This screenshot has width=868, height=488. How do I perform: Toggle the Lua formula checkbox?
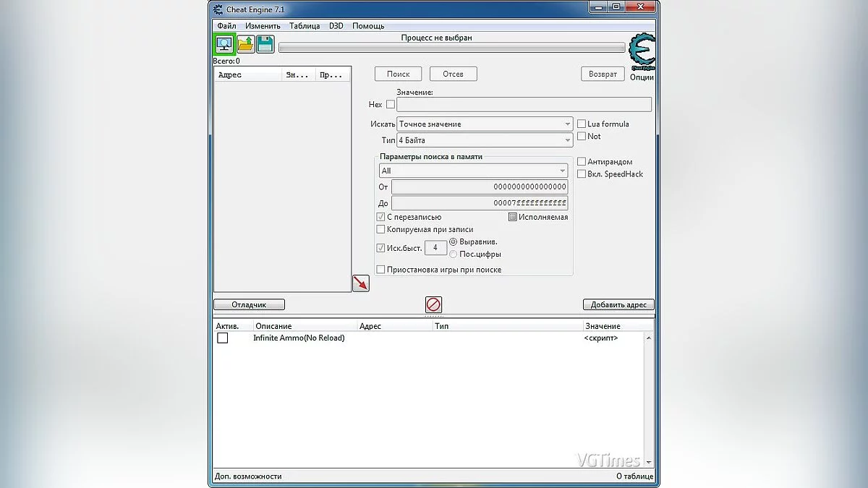tap(582, 124)
